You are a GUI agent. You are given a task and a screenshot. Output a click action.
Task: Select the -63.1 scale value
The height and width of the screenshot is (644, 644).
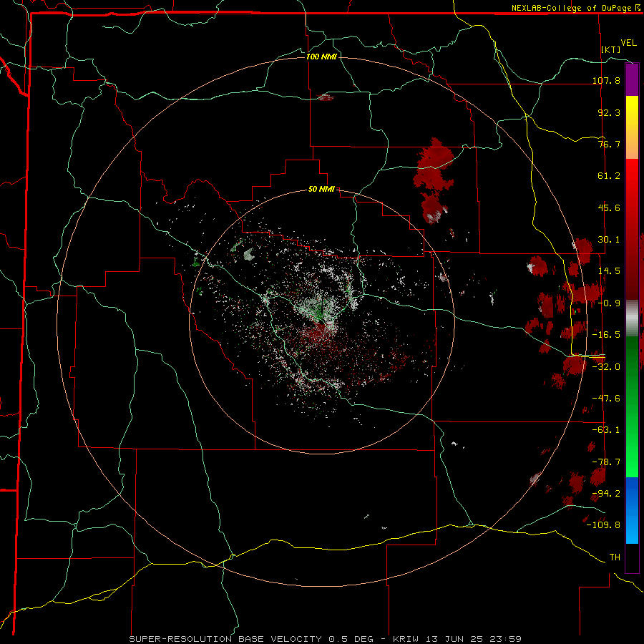(x=606, y=430)
